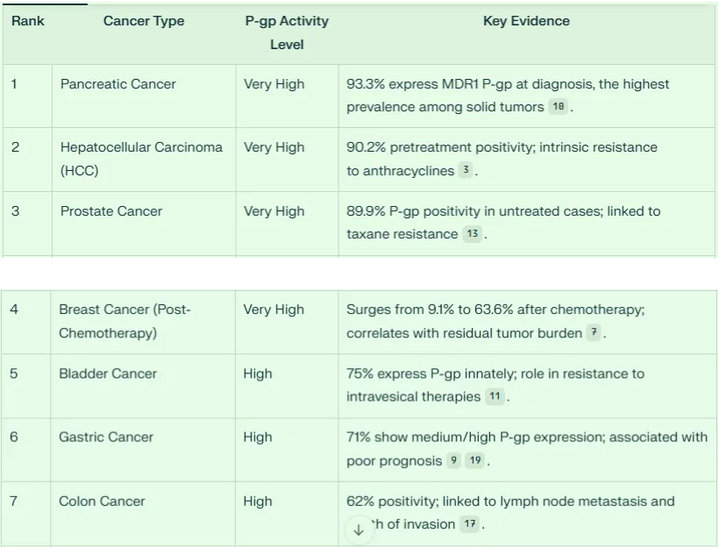Viewport: 719px width, 548px height.
Task: Select the Cancer Type column header
Action: (x=143, y=21)
